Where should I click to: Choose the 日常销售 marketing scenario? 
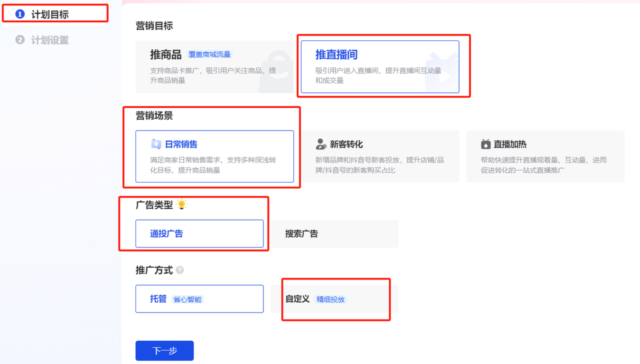[x=214, y=156]
